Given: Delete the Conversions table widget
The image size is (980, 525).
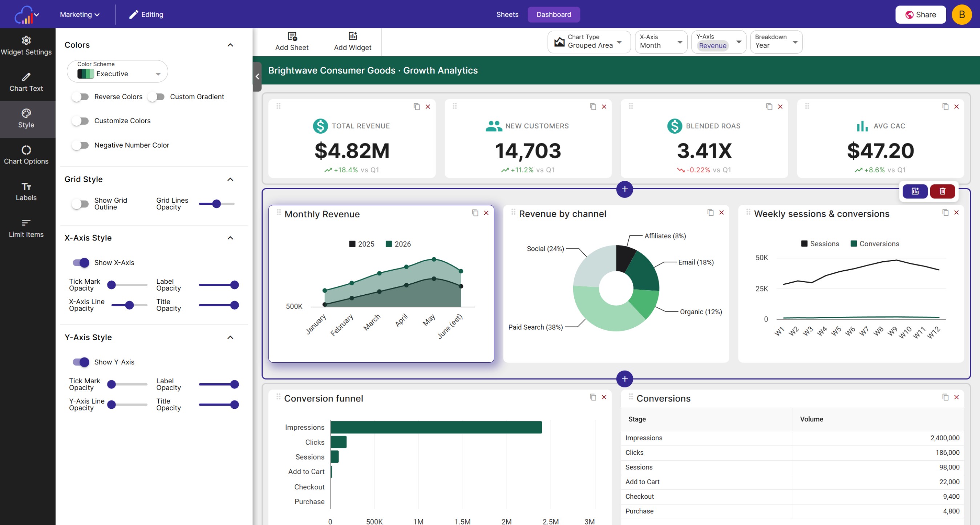Looking at the screenshot, I should (956, 397).
